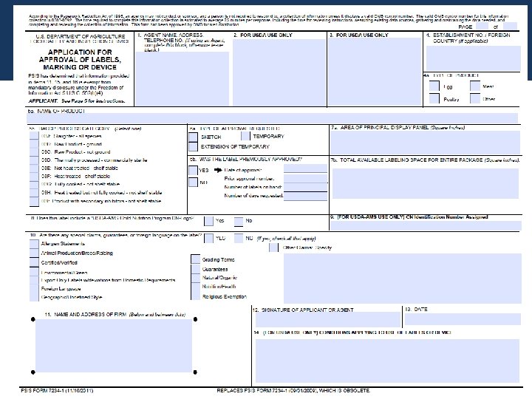Check the Grading Terms box
Viewport: 532px width, 399px height.
[195, 259]
